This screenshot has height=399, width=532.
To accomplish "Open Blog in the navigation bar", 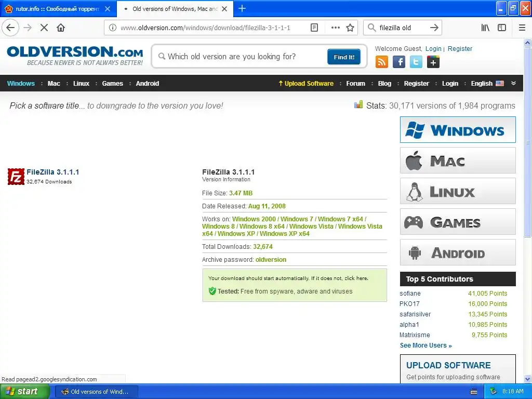I will (384, 84).
